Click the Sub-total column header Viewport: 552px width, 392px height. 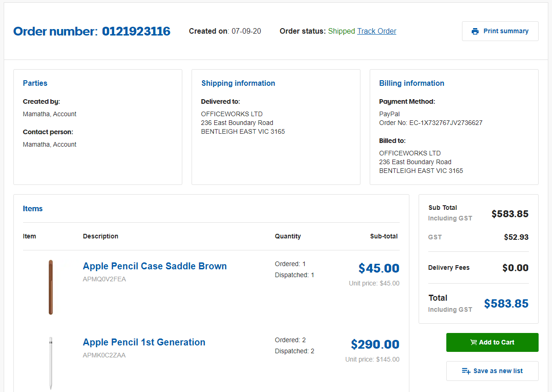click(384, 236)
